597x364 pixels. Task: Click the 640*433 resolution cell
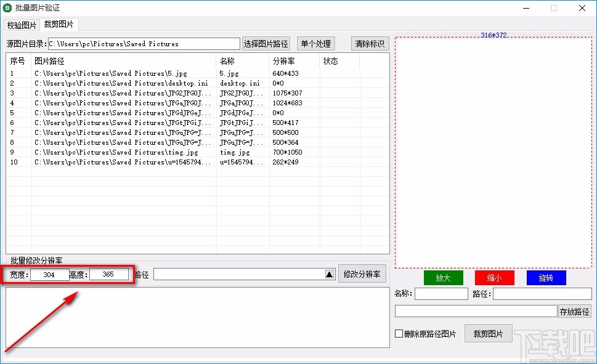tap(285, 73)
